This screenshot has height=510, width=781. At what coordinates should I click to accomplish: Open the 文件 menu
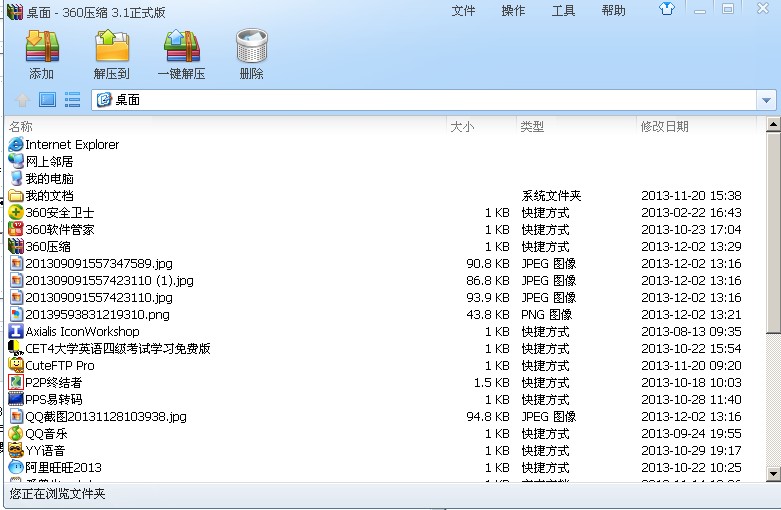coord(464,11)
